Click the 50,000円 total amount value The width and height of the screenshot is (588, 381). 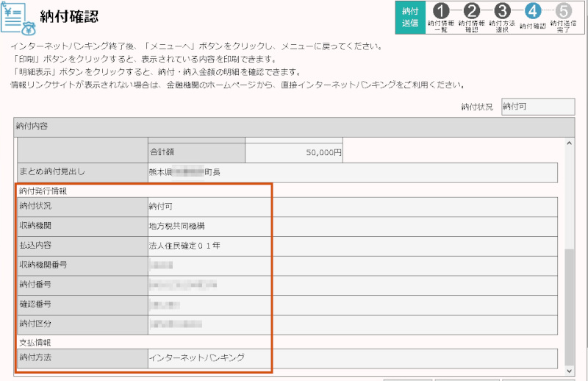(323, 153)
